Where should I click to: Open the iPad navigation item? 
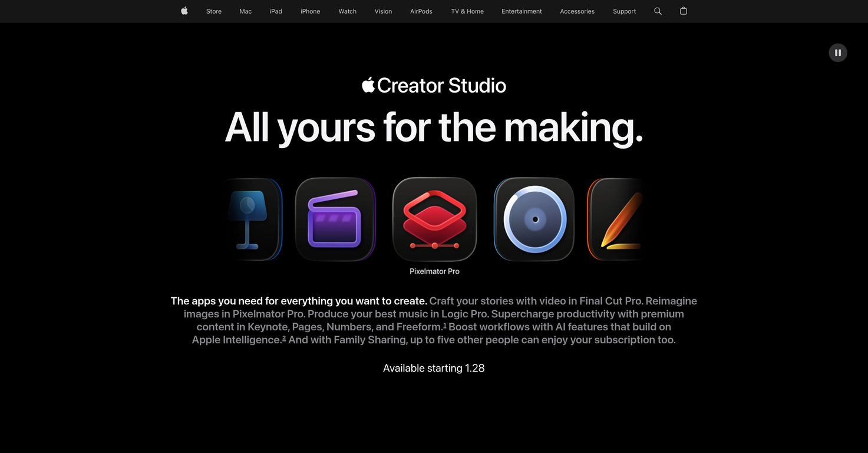tap(275, 11)
